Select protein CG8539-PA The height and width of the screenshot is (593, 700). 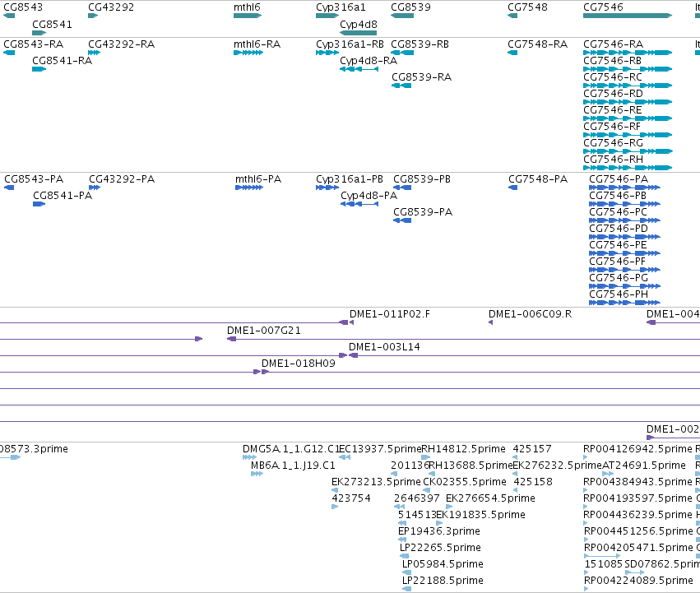(423, 212)
